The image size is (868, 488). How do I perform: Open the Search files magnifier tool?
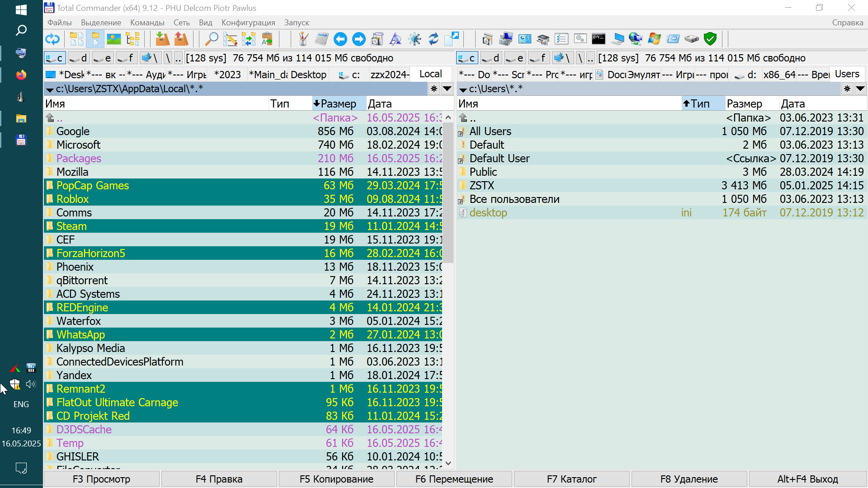pyautogui.click(x=211, y=39)
